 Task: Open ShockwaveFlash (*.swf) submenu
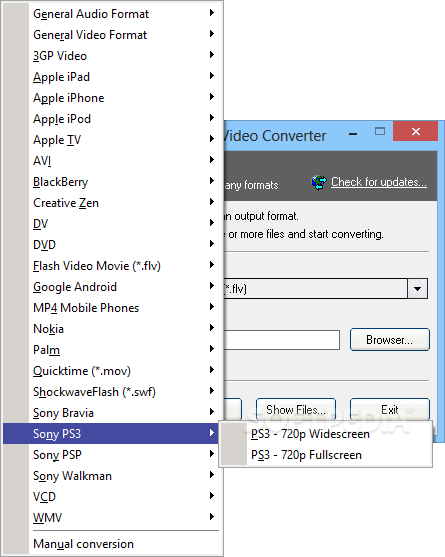point(112,391)
